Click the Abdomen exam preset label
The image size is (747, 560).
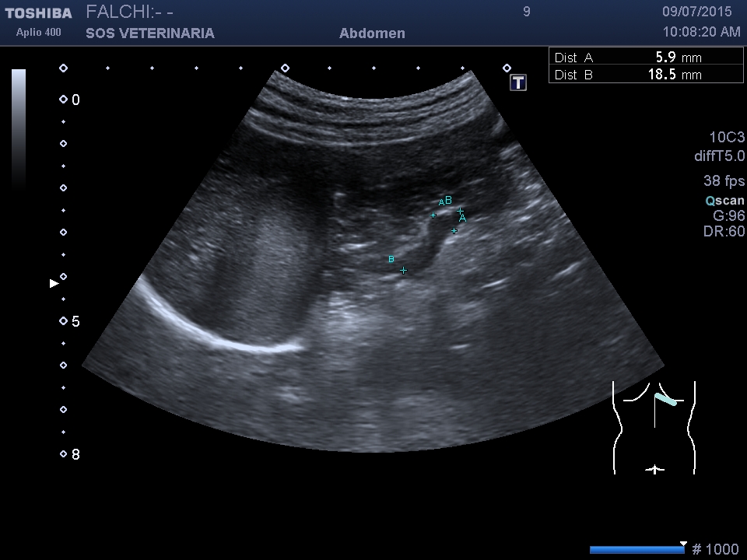[x=372, y=33]
